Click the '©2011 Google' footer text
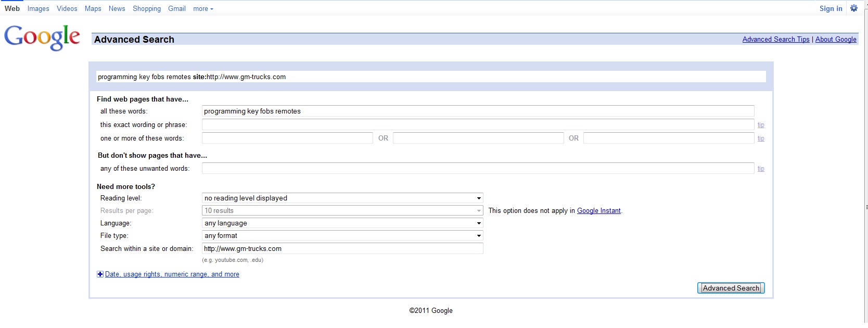The width and height of the screenshot is (868, 328). click(431, 310)
